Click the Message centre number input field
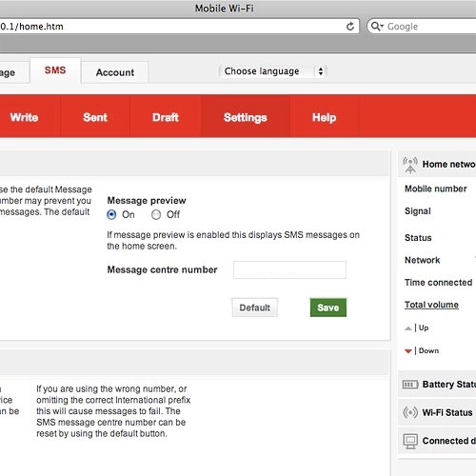Screen dimensions: 476x476 coord(289,270)
